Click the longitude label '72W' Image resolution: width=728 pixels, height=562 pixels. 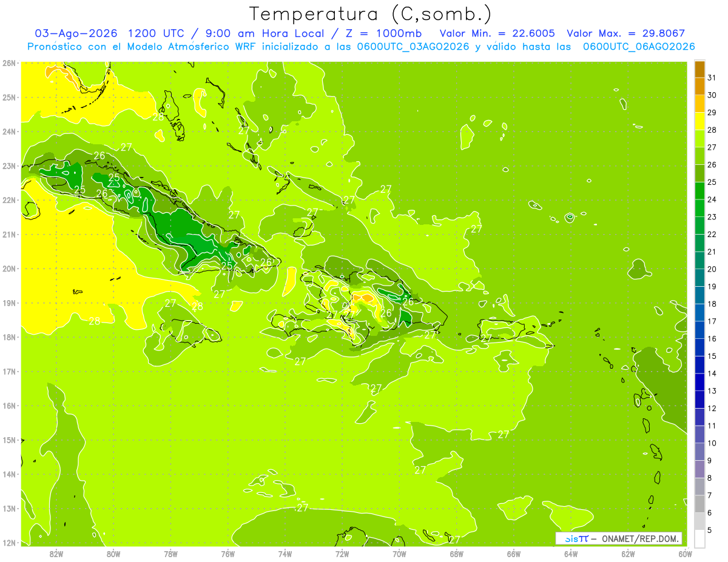pyautogui.click(x=342, y=554)
